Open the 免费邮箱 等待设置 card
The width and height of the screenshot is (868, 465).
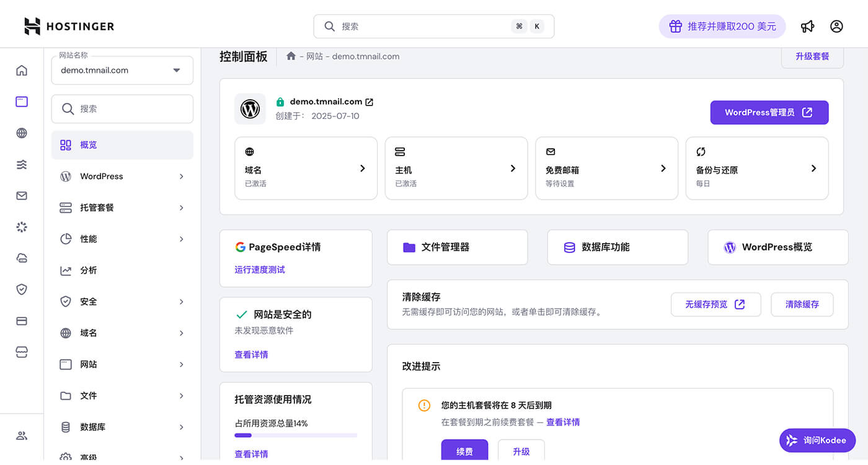(x=606, y=168)
